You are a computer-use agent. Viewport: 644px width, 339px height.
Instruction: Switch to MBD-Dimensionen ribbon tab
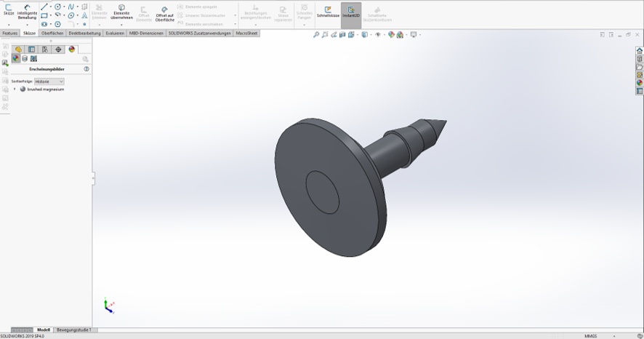(x=146, y=33)
